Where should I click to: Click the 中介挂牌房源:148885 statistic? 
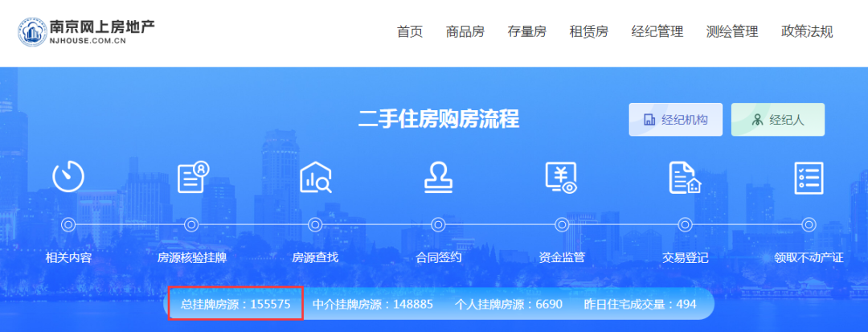373,304
